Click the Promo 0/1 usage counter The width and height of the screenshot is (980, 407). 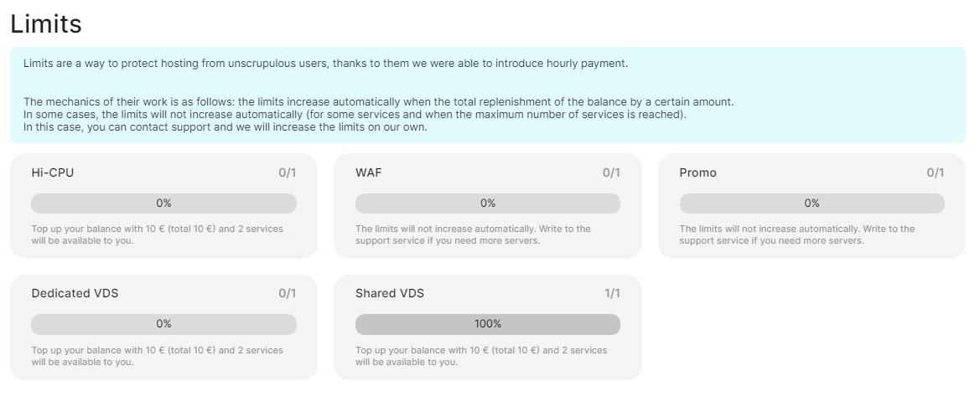tap(936, 173)
